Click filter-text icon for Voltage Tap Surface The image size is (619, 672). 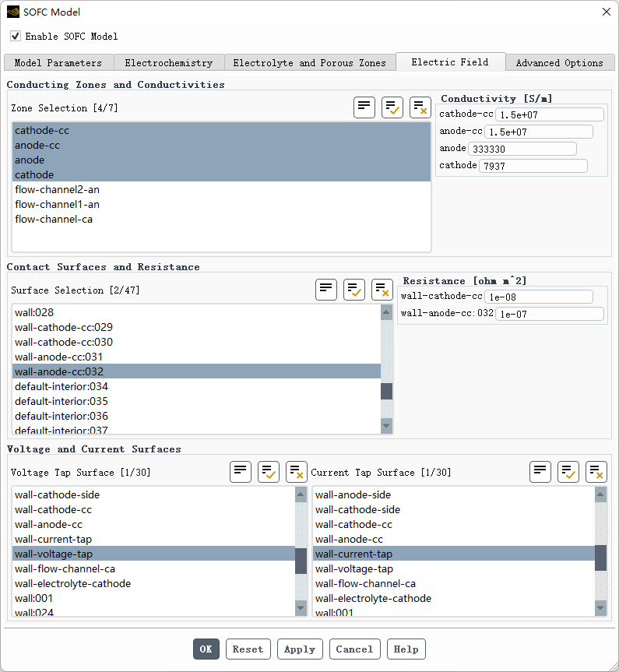(241, 472)
